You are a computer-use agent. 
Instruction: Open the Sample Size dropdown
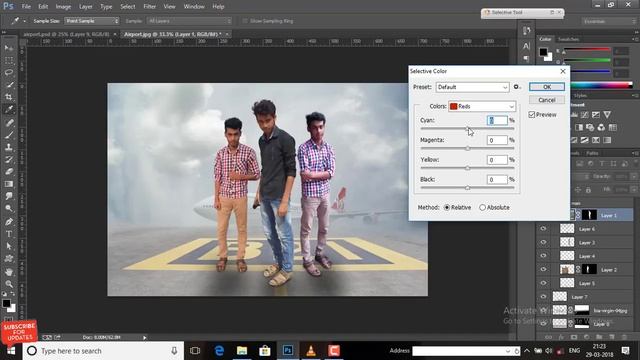pyautogui.click(x=91, y=21)
